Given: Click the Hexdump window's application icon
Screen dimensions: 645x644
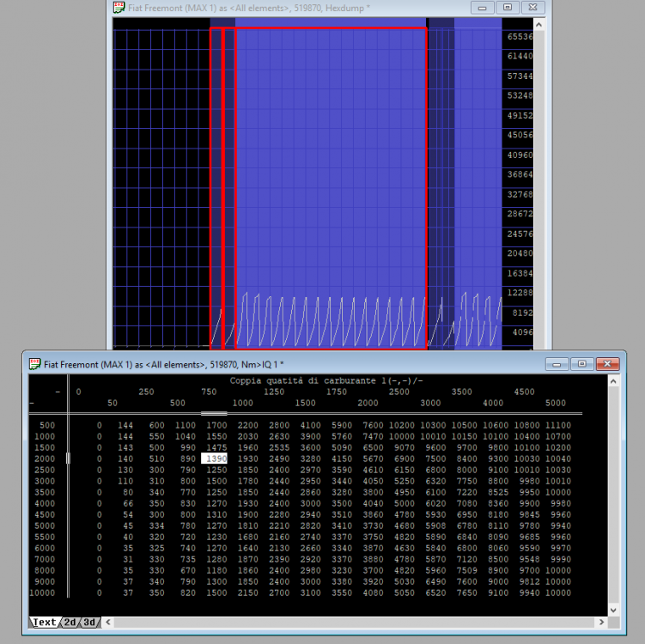Looking at the screenshot, I should tap(118, 8).
